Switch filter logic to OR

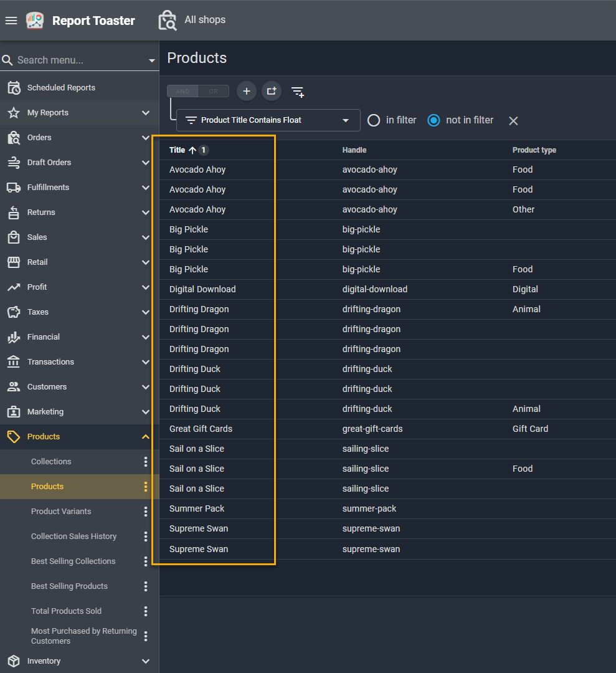214,92
